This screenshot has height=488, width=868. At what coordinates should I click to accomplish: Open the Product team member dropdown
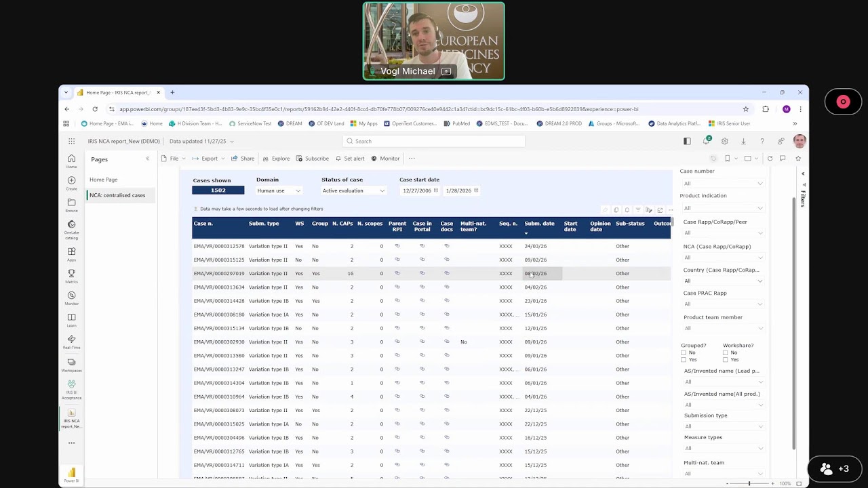(723, 329)
